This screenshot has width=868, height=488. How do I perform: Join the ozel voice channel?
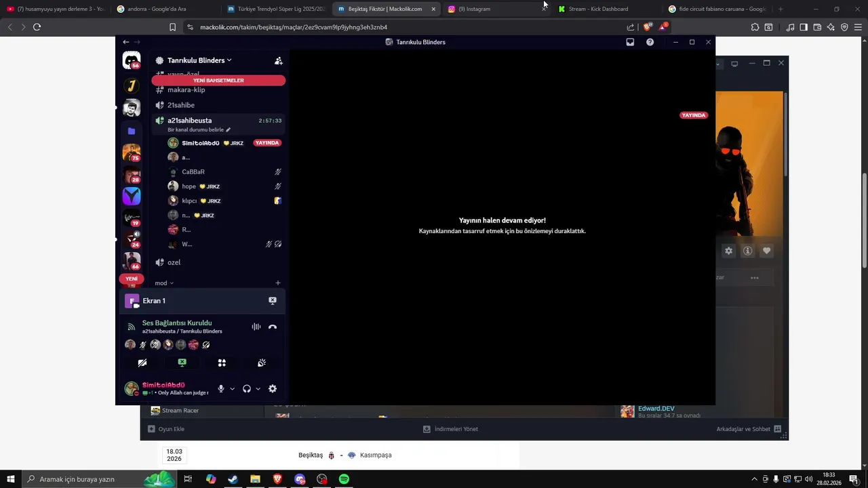click(x=218, y=262)
